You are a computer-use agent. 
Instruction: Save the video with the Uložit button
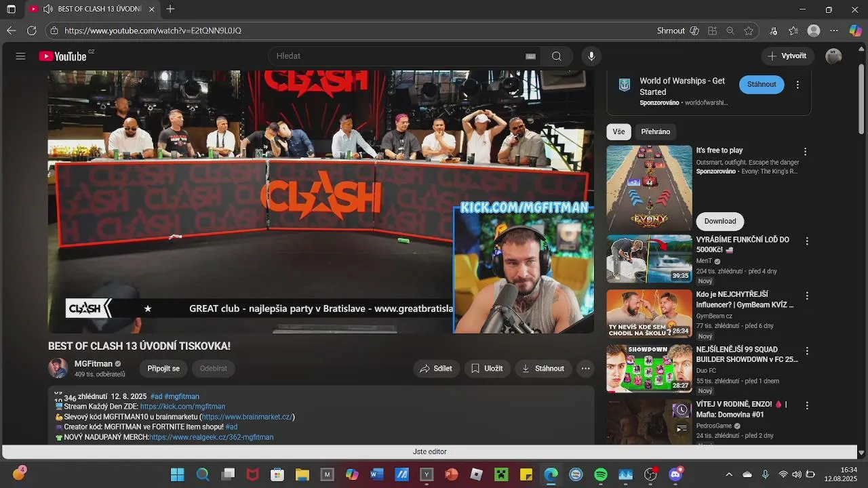click(x=487, y=369)
